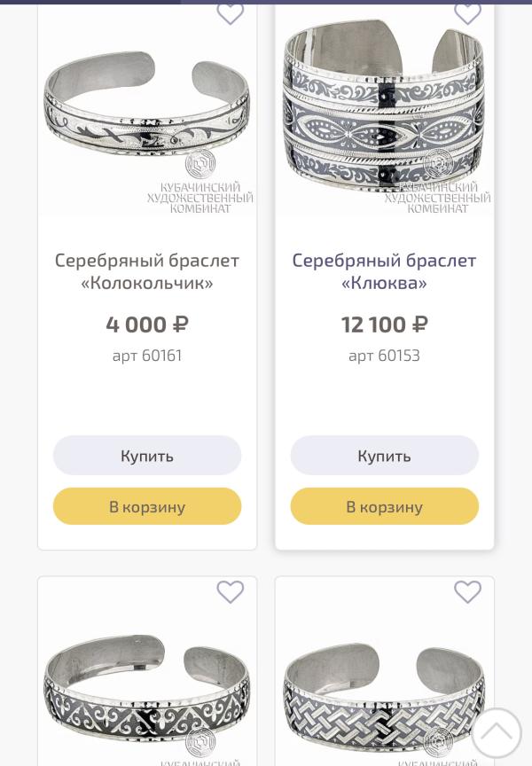Add Клюква bracelet to favorites heart
The height and width of the screenshot is (766, 532).
click(x=467, y=13)
